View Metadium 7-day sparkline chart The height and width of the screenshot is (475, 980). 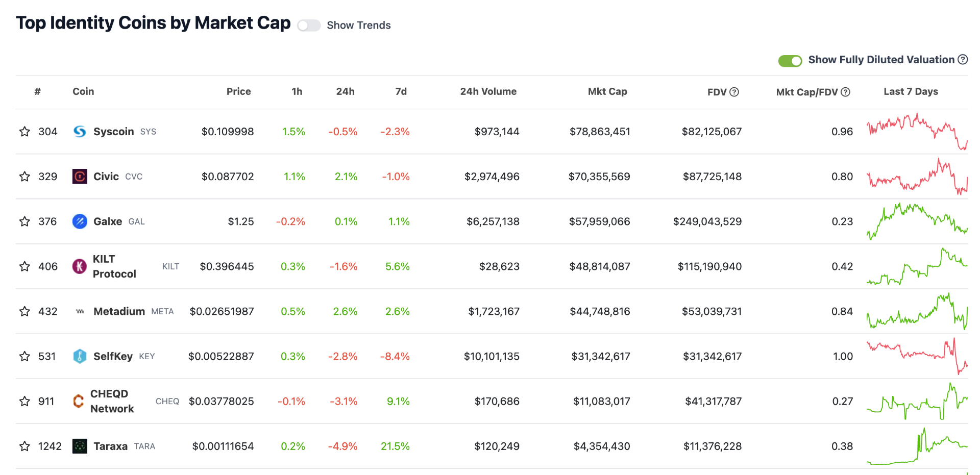[x=917, y=311]
